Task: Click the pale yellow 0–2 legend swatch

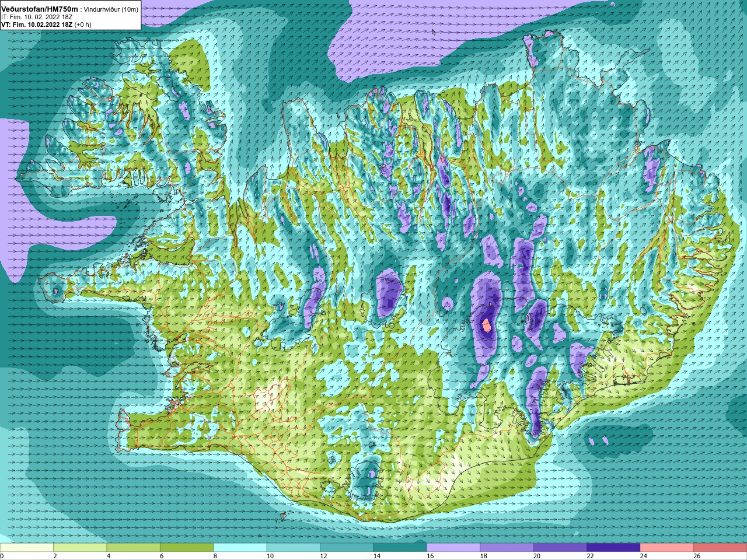Action: 27,548
